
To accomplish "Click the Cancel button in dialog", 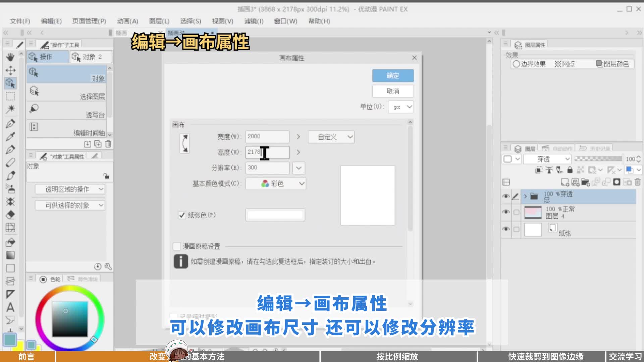I will [x=393, y=91].
